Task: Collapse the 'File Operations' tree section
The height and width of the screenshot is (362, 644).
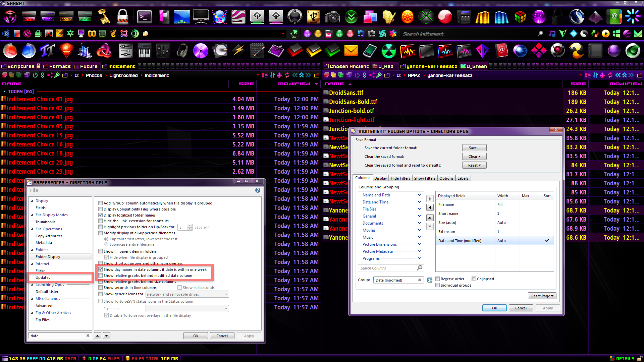Action: (x=32, y=229)
